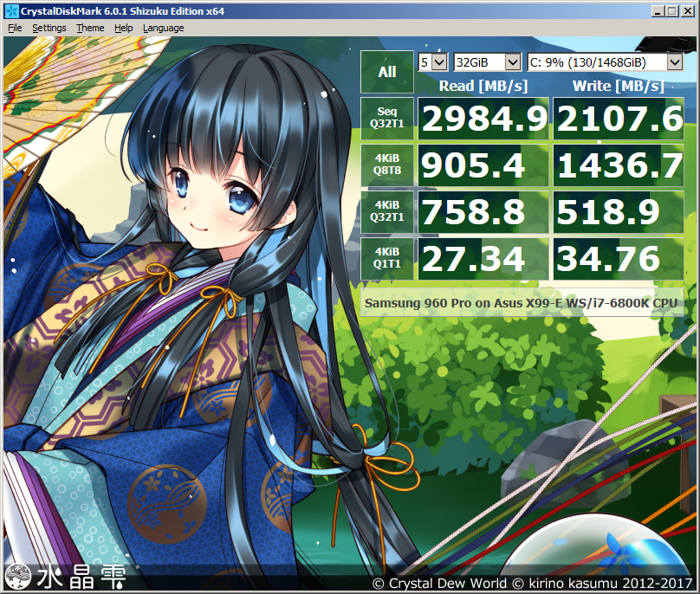Click the Crystal Dew World copyright text
Viewport: 700px width, 594px height.
point(532,583)
